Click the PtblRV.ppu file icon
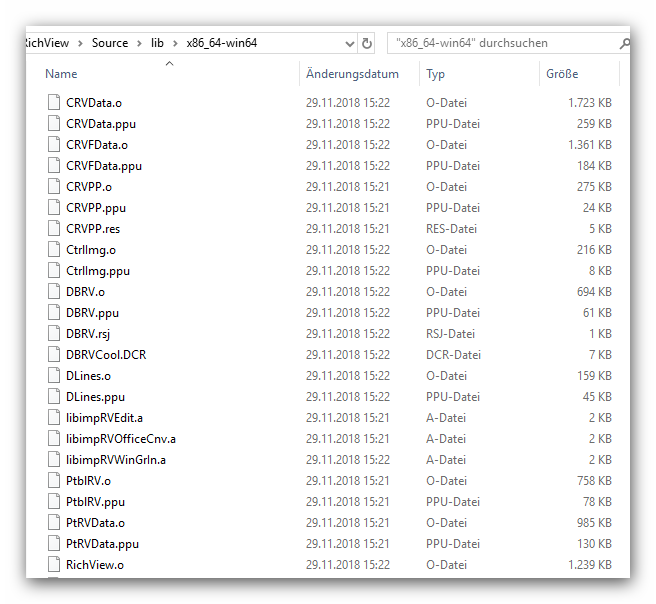The height and width of the screenshot is (604, 656). (x=54, y=501)
